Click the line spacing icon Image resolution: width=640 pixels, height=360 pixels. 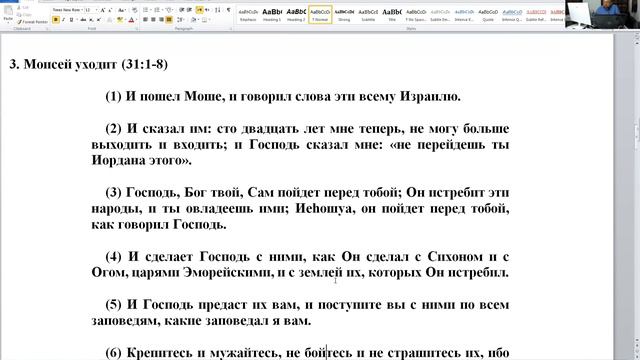coord(180,19)
